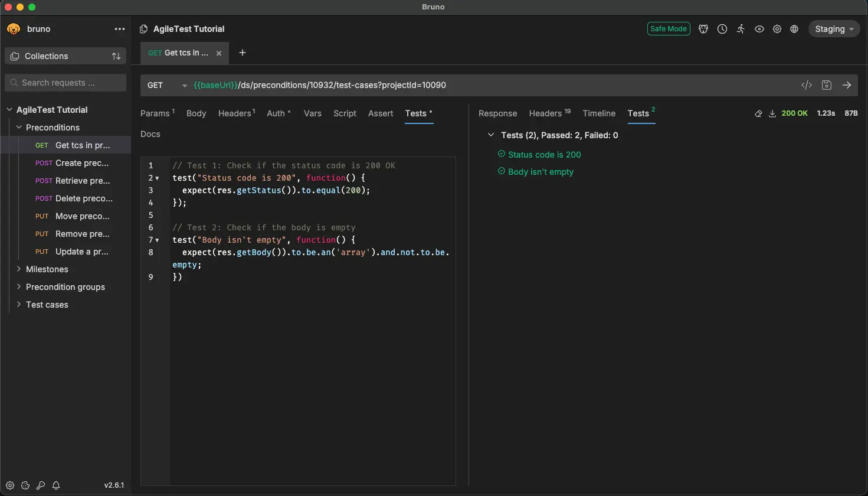The height and width of the screenshot is (496, 868).
Task: Select the response Tests 2 tab
Action: 641,113
